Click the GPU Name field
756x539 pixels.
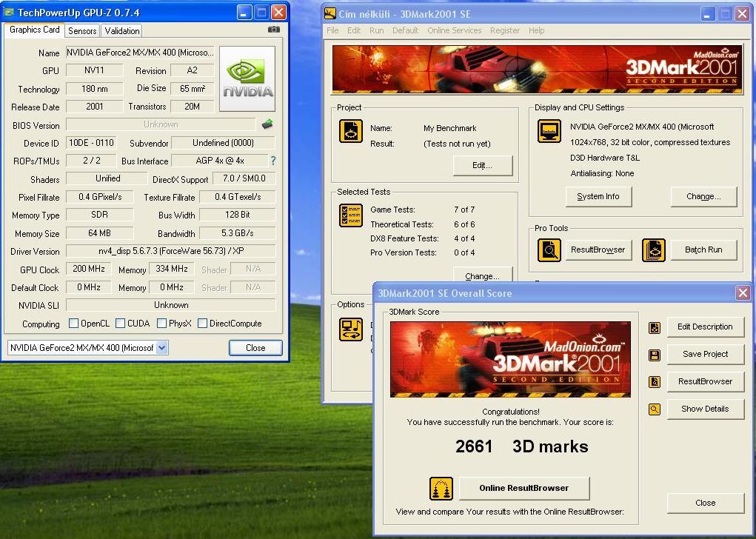click(140, 53)
